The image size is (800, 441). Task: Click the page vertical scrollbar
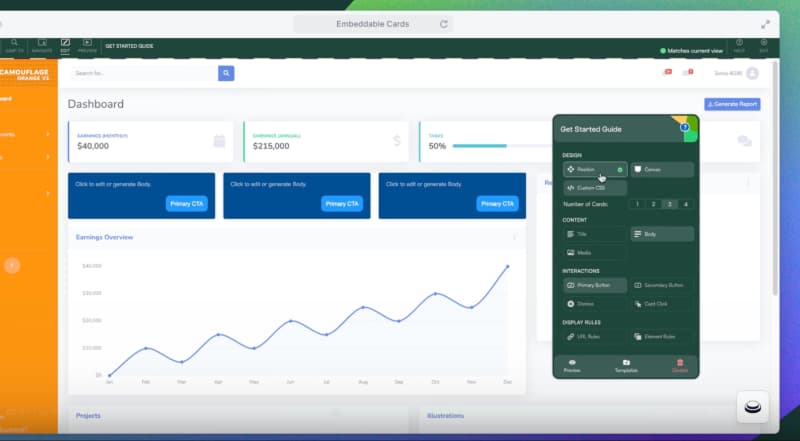[x=776, y=179]
